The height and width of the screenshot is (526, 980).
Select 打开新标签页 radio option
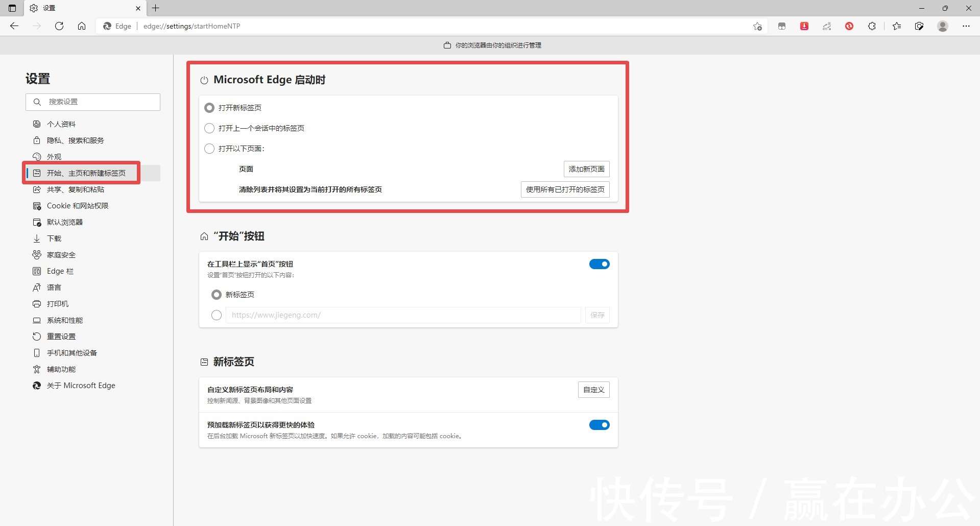209,108
